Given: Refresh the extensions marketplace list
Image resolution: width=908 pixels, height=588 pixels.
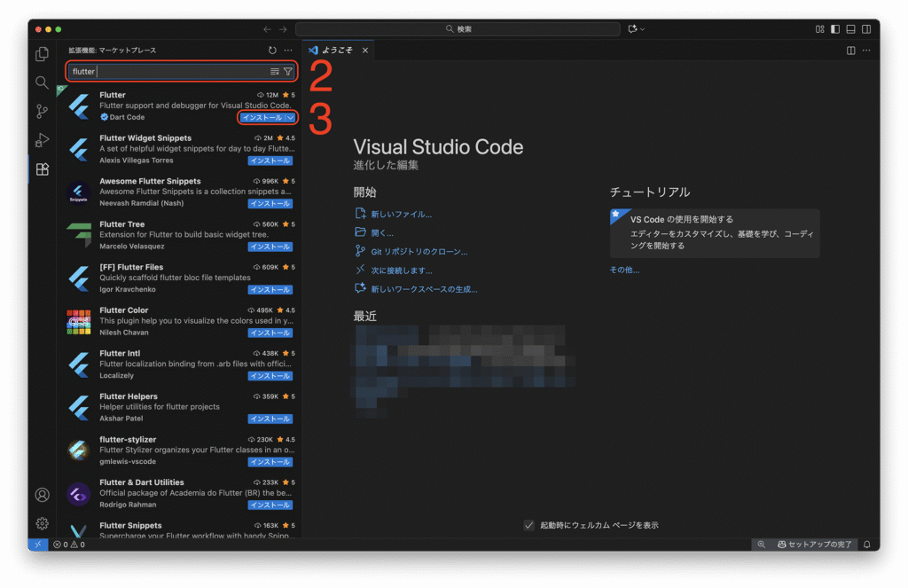Looking at the screenshot, I should (272, 51).
